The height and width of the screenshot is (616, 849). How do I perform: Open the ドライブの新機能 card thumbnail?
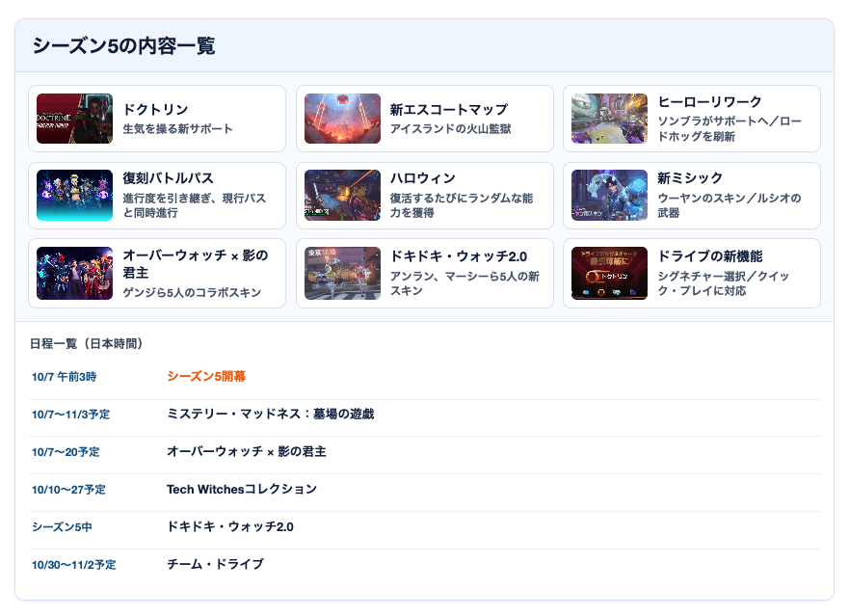click(609, 273)
